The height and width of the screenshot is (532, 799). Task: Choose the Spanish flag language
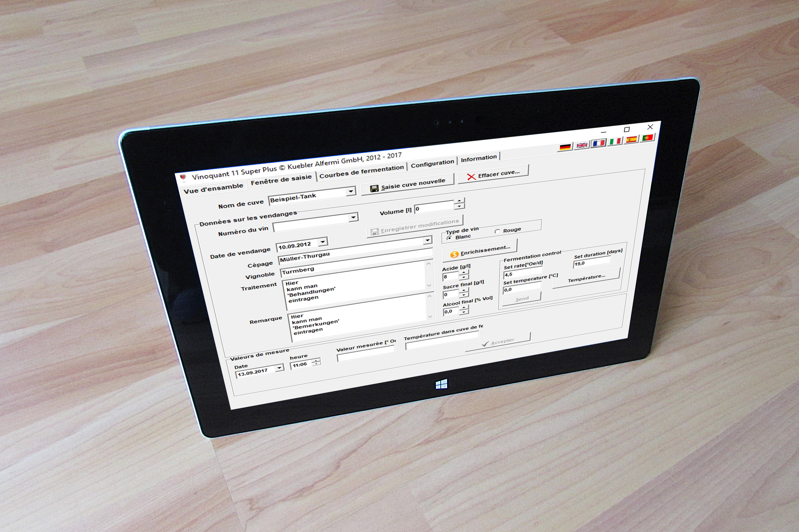[x=631, y=139]
